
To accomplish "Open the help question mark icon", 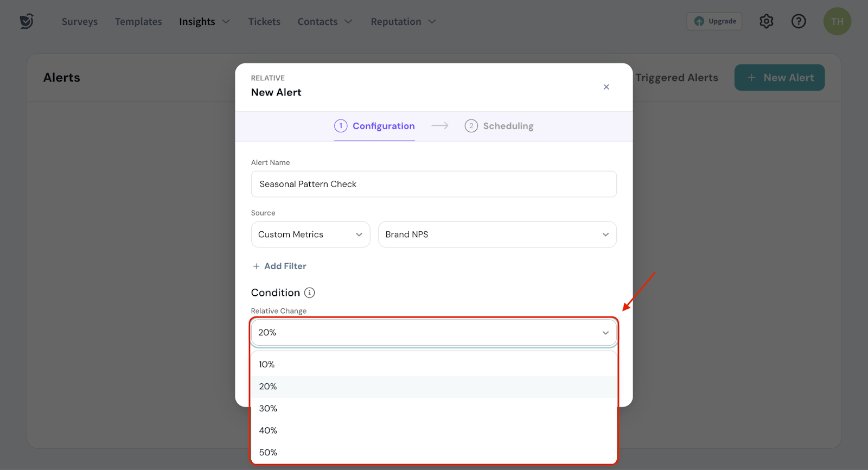I will (x=798, y=21).
